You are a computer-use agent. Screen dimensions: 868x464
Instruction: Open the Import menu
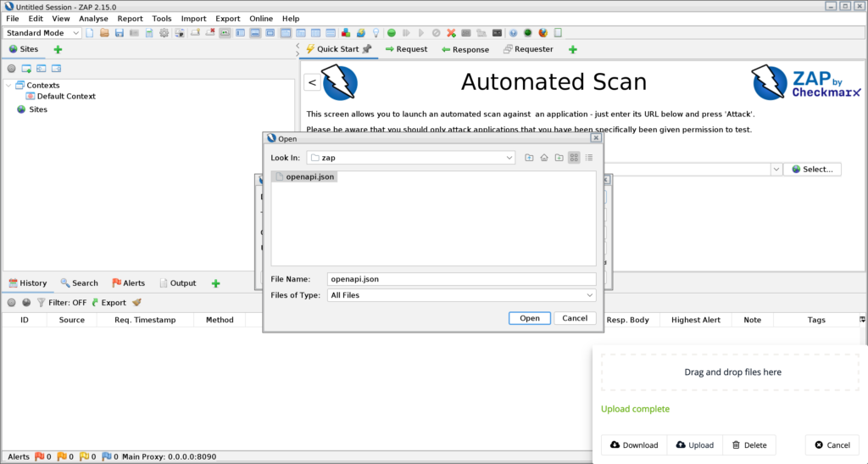pyautogui.click(x=194, y=19)
